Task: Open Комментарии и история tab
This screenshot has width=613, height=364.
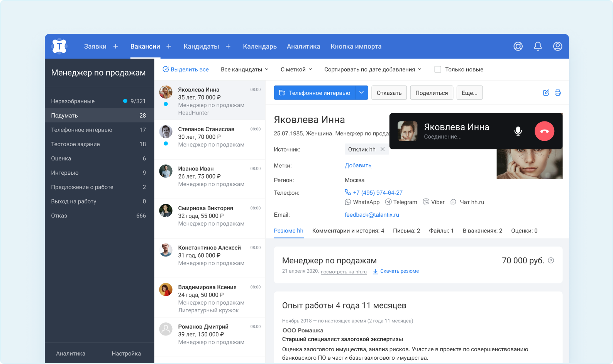Action: tap(348, 231)
